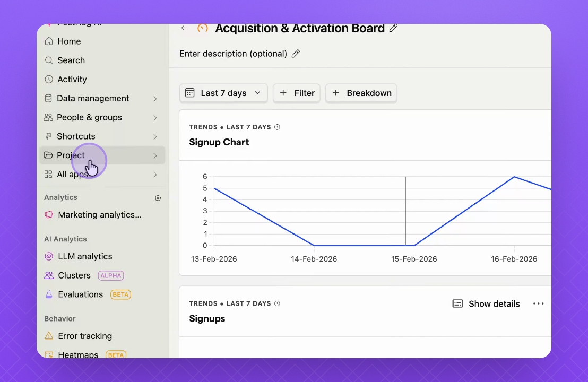
Task: Open the Signups insight title
Action: [207, 319]
